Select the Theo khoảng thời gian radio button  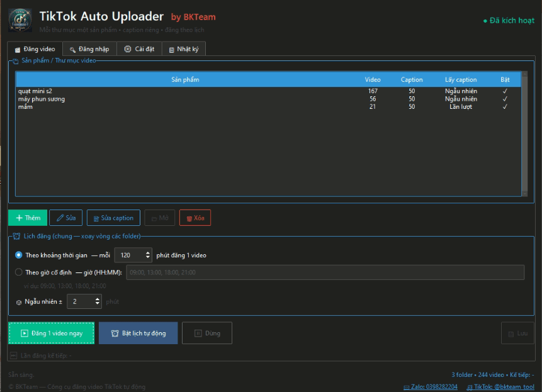point(19,255)
